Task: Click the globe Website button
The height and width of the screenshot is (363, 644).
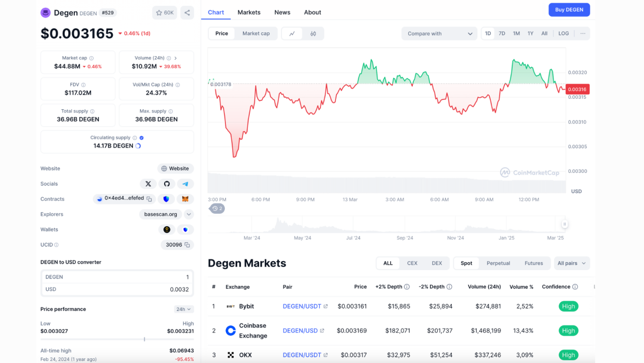Action: tap(176, 168)
